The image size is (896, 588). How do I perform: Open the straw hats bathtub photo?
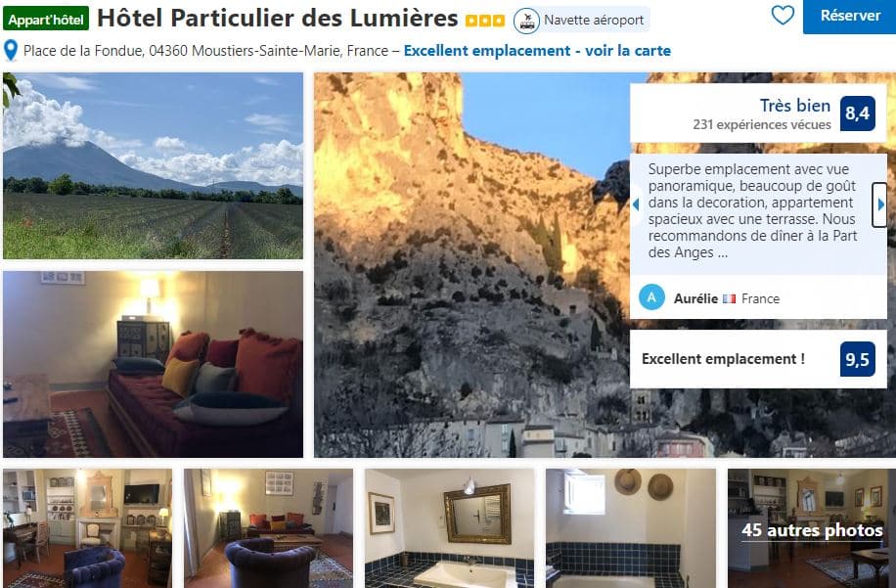click(631, 528)
